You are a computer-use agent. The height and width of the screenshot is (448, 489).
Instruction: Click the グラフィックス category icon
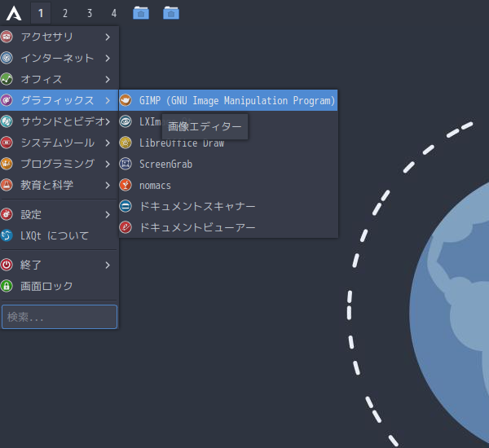[7, 100]
